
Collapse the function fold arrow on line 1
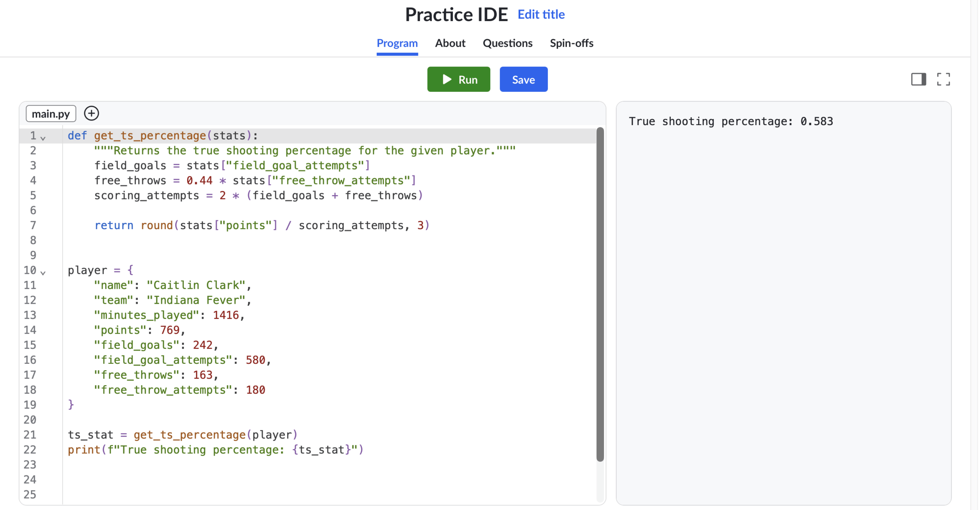[43, 138]
